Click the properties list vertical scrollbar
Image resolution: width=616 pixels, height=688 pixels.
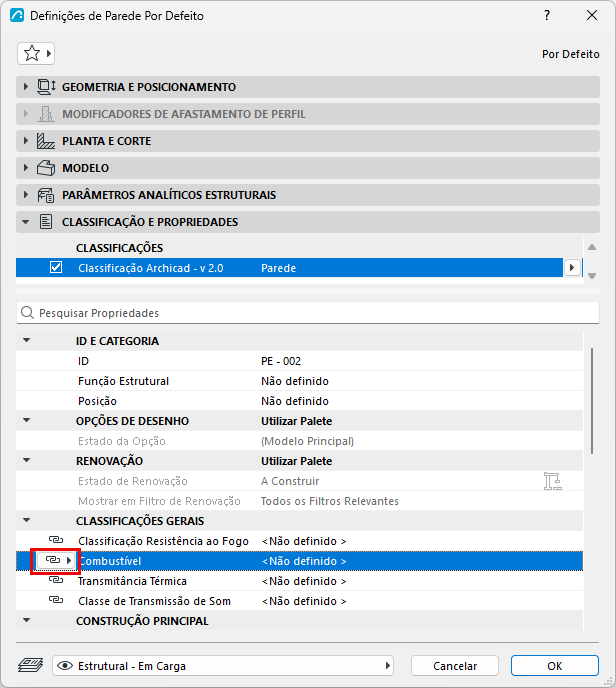pos(592,401)
